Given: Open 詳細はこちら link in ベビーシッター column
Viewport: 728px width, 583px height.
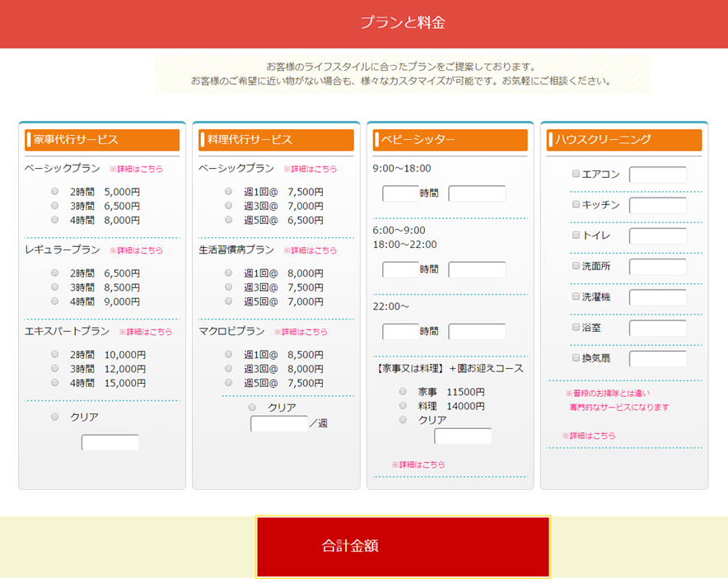Looking at the screenshot, I should click(x=418, y=464).
